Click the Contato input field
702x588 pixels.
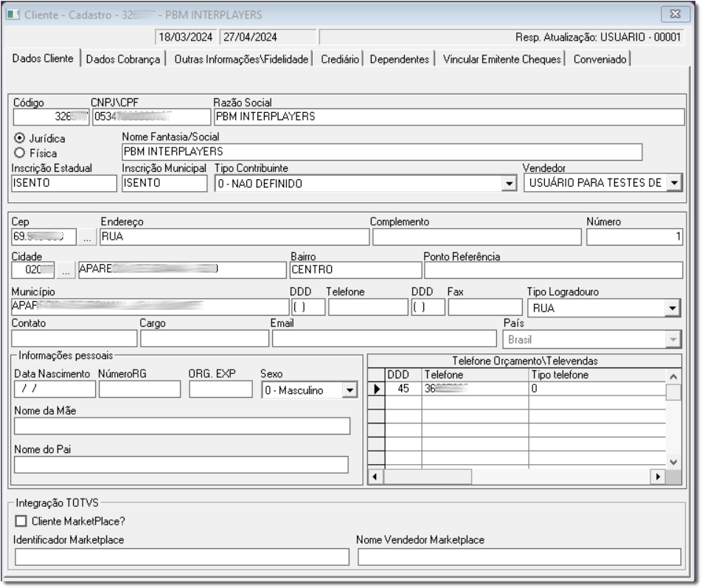74,339
